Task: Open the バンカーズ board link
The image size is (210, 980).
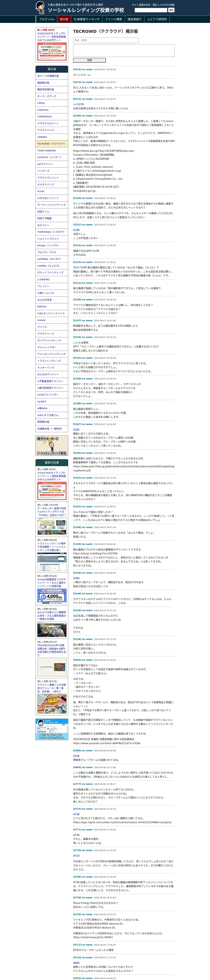Action: pos(52,171)
